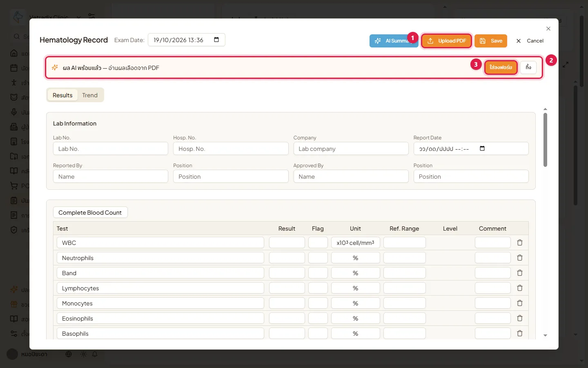
Task: Remove the Eosinophils row with its trash icon
Action: click(520, 318)
